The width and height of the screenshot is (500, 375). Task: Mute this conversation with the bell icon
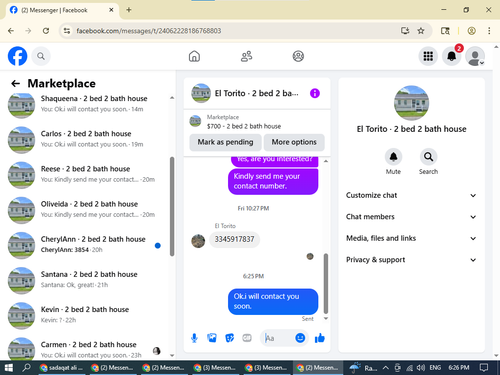[x=393, y=157]
